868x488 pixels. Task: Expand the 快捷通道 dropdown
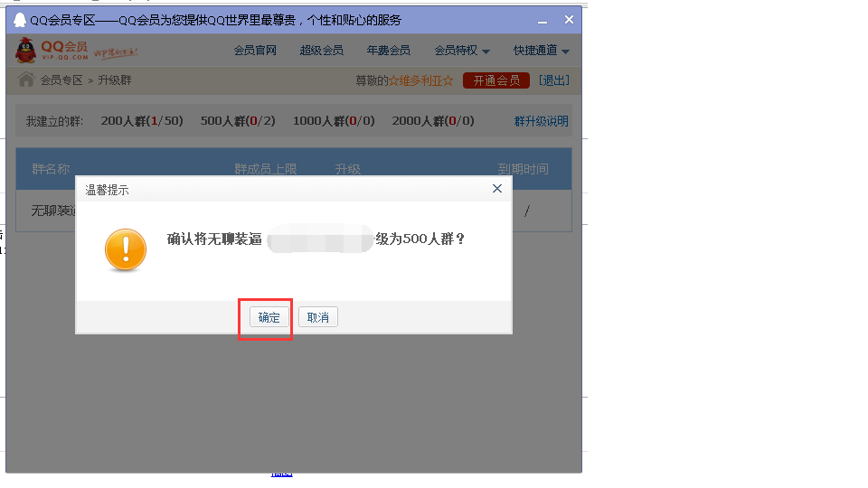(x=542, y=51)
